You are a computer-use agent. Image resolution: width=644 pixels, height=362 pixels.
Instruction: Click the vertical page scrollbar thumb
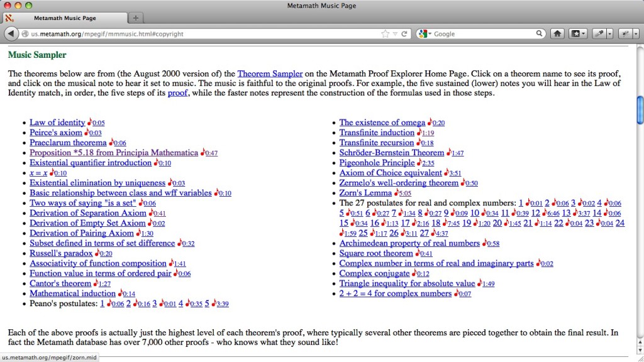point(640,109)
